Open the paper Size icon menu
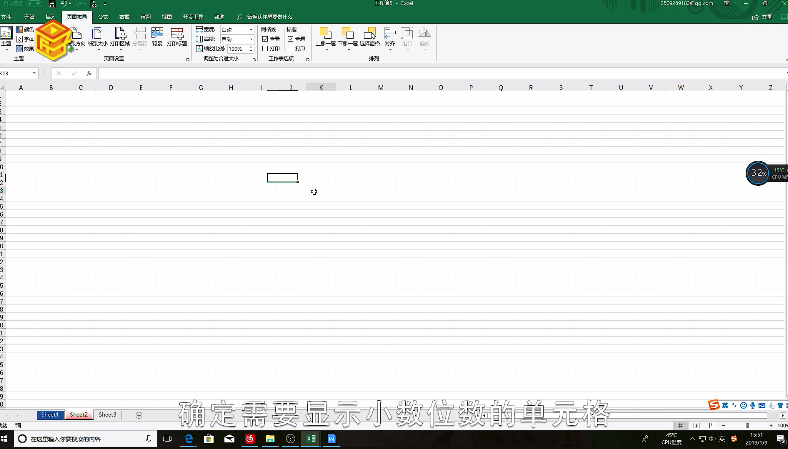Image resolution: width=788 pixels, height=449 pixels. 97,38
